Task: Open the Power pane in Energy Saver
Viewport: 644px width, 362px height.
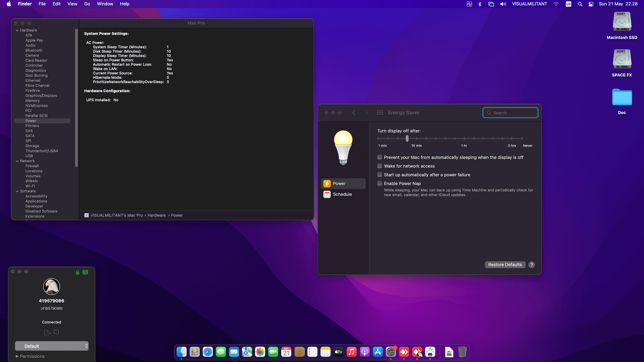Action: click(x=343, y=184)
